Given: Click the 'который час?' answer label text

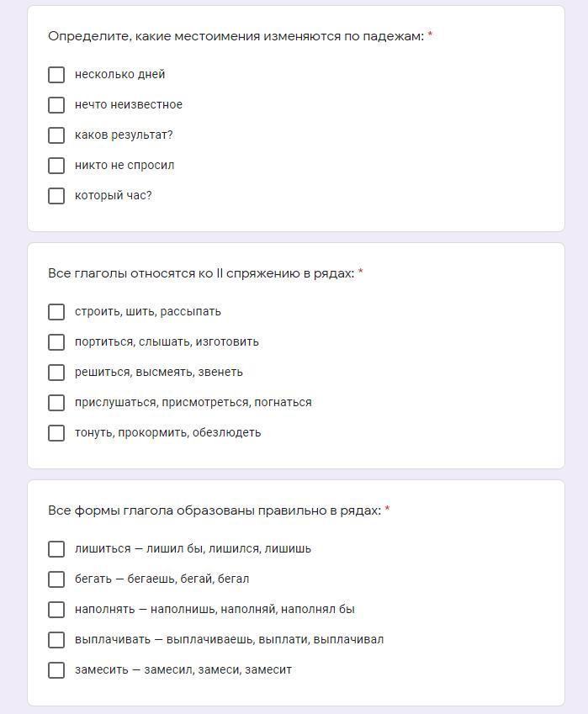Looking at the screenshot, I should [x=114, y=196].
